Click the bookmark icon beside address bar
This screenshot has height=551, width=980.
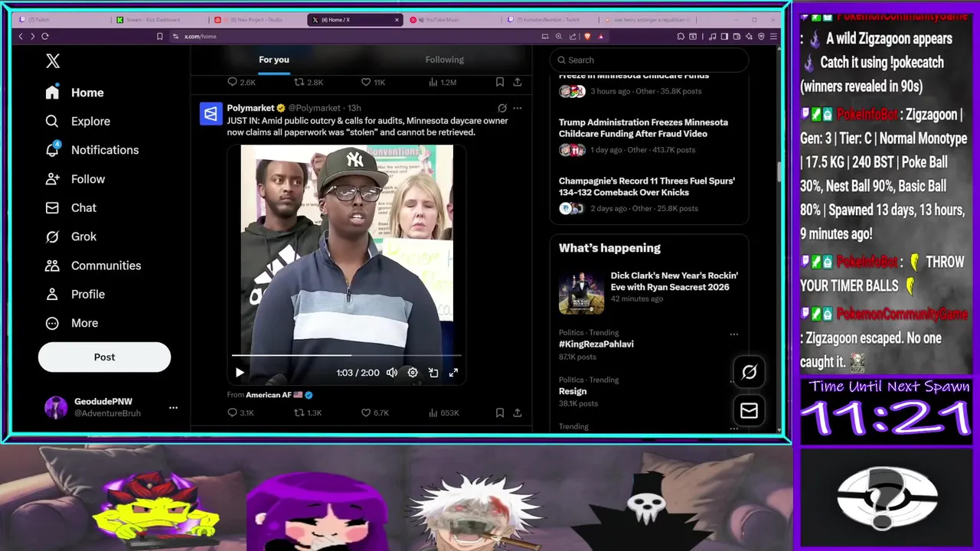(x=159, y=36)
